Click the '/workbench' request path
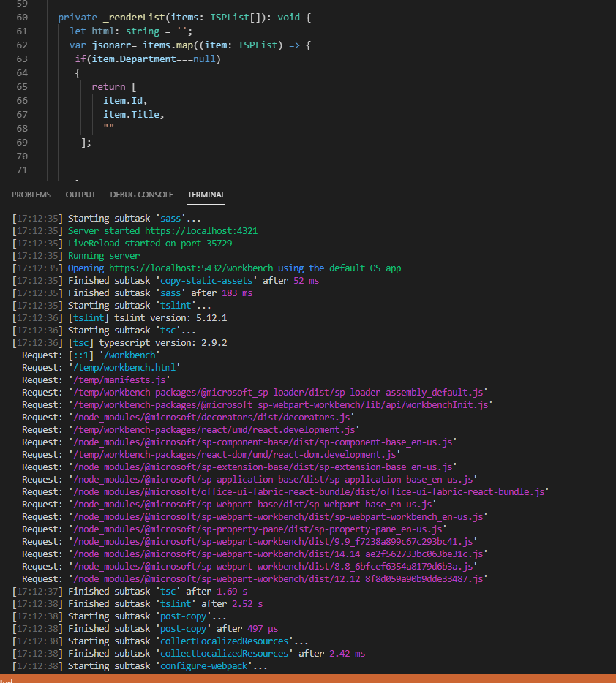The height and width of the screenshot is (683, 616). click(129, 355)
